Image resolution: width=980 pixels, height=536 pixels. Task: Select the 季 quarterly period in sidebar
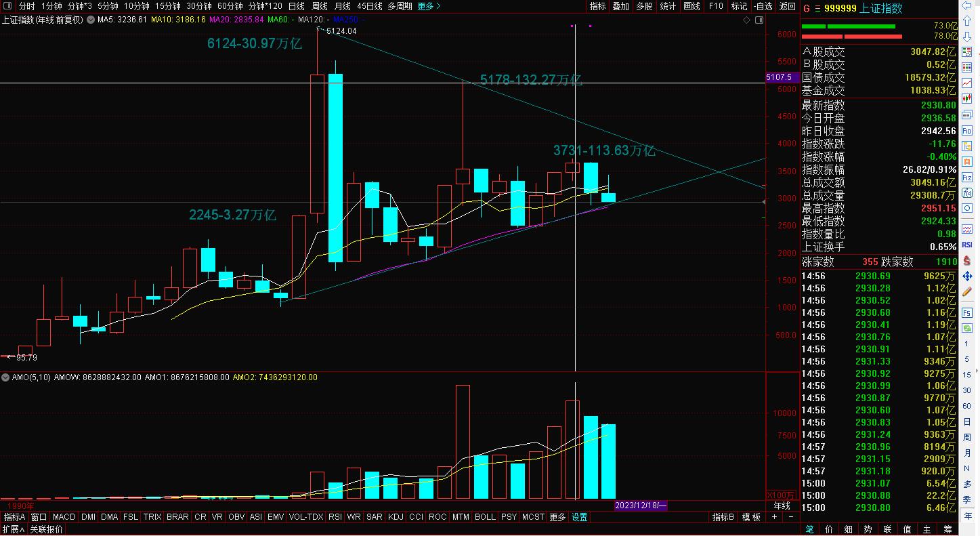click(x=966, y=499)
